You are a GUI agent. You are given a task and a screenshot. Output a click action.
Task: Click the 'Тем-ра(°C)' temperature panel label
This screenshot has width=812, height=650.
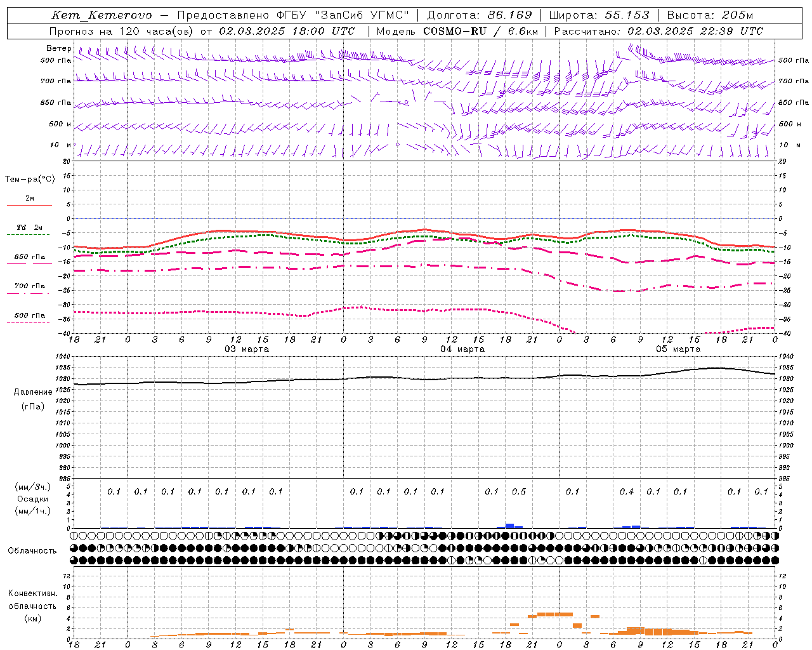tap(30, 179)
